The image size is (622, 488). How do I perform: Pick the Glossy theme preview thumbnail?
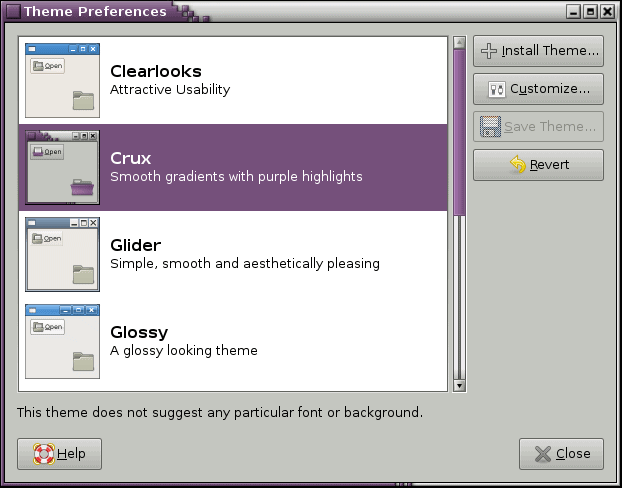(x=62, y=341)
